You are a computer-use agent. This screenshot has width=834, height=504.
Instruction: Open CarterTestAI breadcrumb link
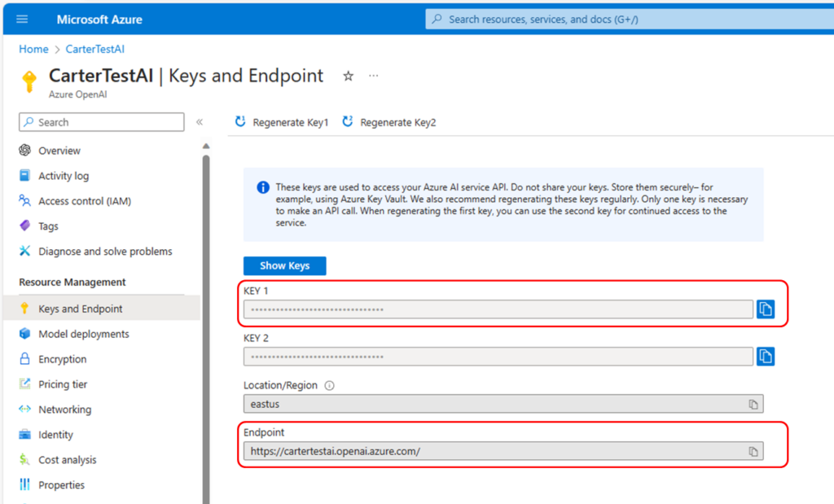95,49
